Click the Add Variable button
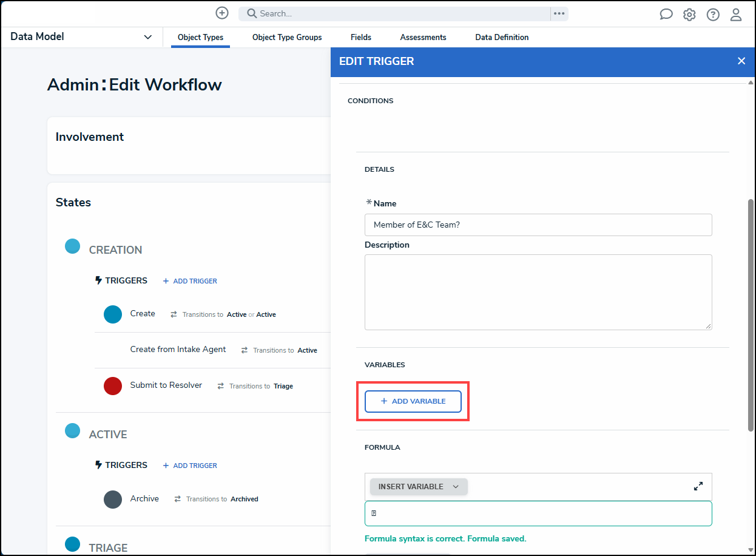This screenshot has width=756, height=556. coord(413,401)
